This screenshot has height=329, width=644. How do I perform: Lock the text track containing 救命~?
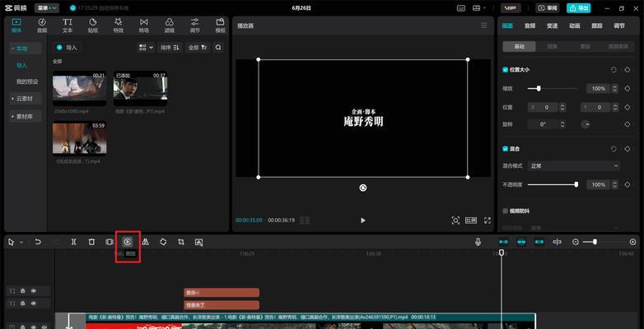23,291
